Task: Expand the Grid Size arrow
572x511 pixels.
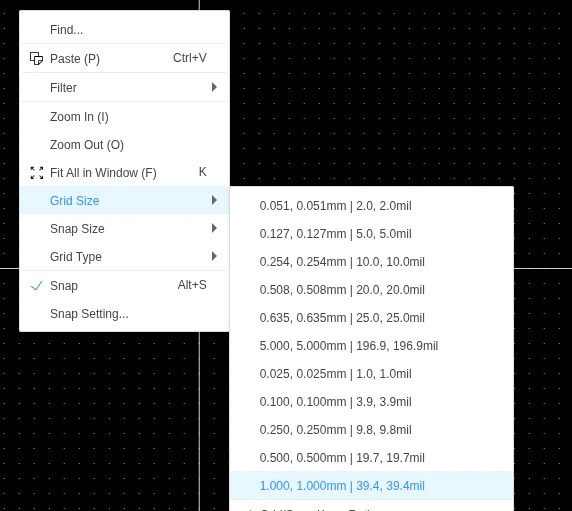Action: click(x=214, y=200)
